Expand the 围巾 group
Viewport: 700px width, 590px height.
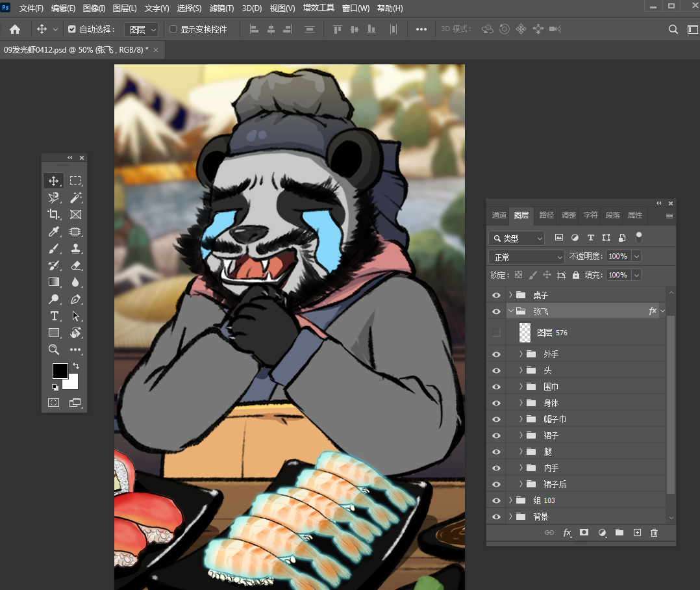coord(521,387)
